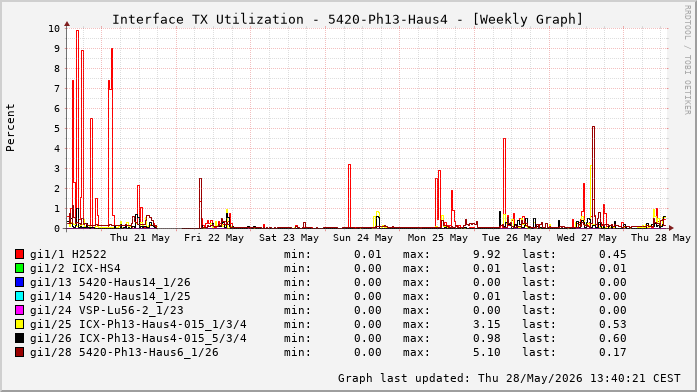Click the 'Thu 21 May' x-axis label

(140, 238)
